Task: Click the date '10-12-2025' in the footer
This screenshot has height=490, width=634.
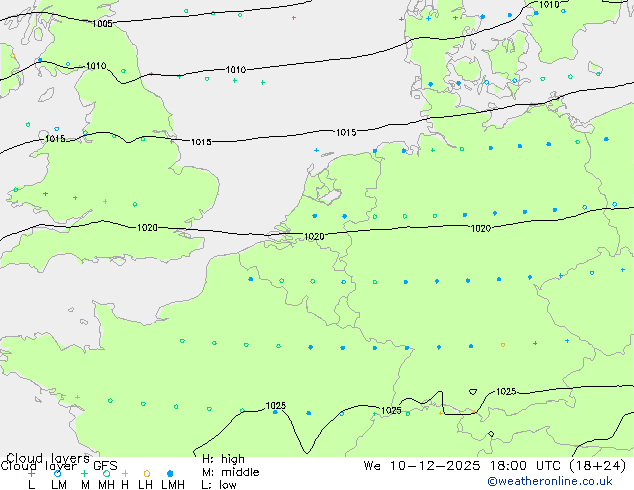Action: [x=435, y=466]
